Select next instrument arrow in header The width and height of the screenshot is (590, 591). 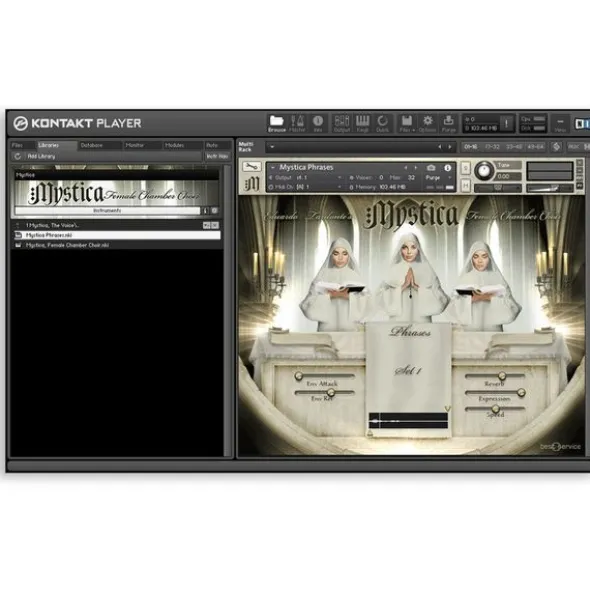coord(415,168)
